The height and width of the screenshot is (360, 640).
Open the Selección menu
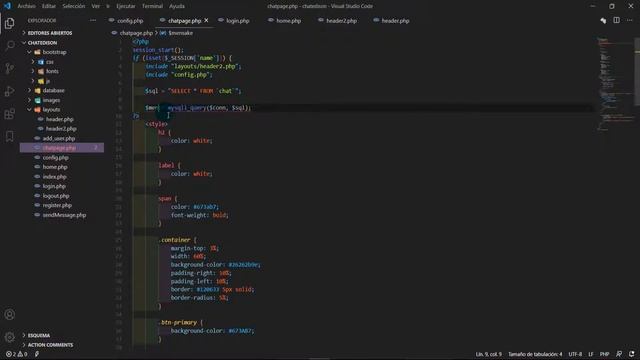(73, 6)
